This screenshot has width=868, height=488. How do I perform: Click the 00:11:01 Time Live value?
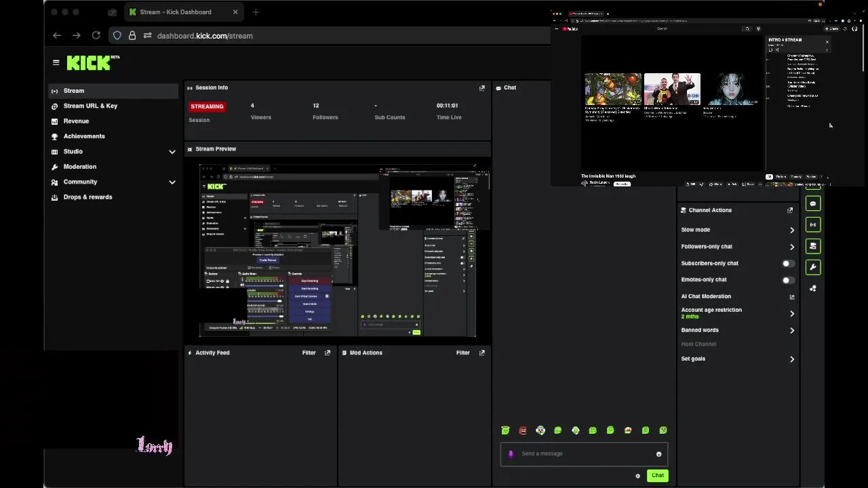click(x=447, y=106)
